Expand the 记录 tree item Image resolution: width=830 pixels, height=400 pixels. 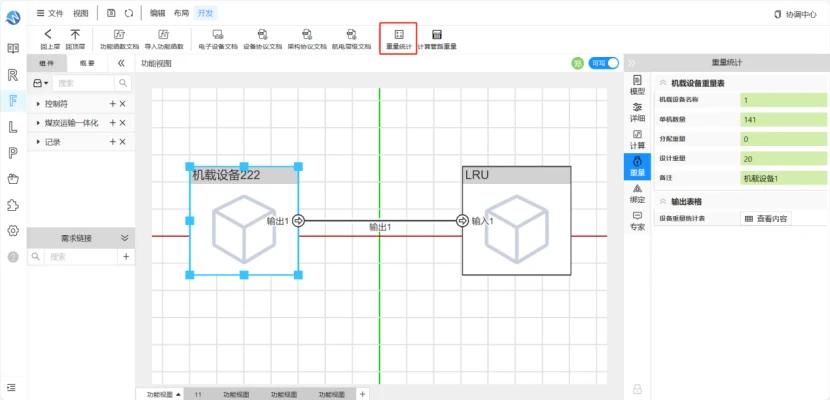[x=38, y=142]
